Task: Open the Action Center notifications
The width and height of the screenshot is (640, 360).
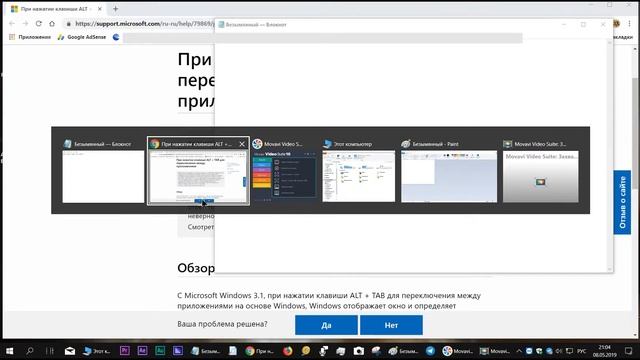Action: point(629,351)
